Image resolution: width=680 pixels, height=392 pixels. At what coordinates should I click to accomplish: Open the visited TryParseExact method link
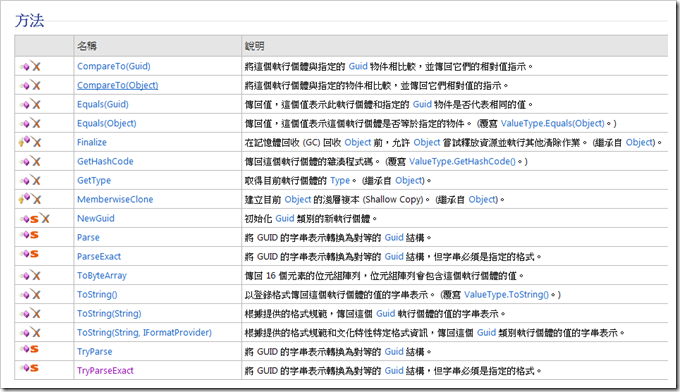tap(105, 371)
